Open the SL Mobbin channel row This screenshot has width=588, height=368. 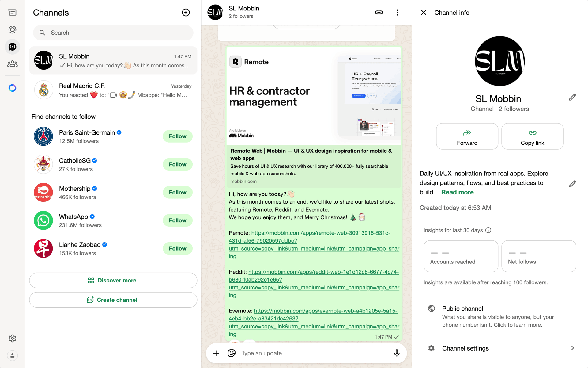[113, 60]
